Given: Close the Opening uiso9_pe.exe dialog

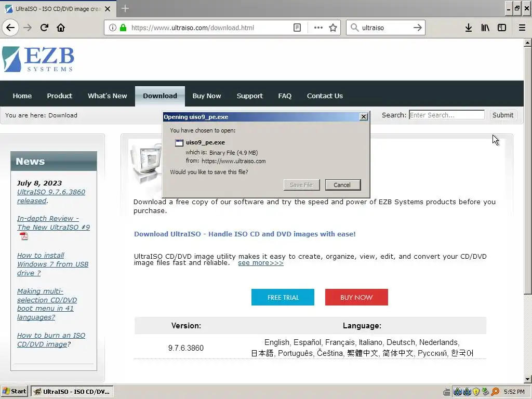Looking at the screenshot, I should pos(363,117).
